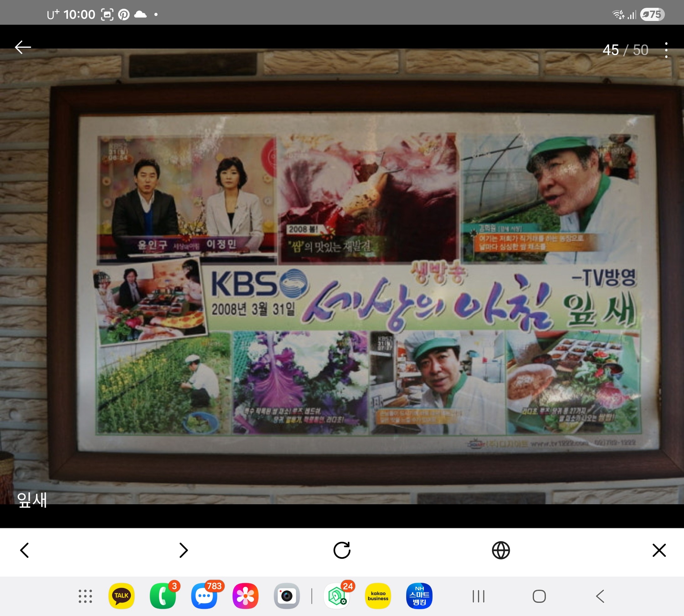Screen dimensions: 684x616
Task: Close the in-app browser with X
Action: [x=659, y=550]
